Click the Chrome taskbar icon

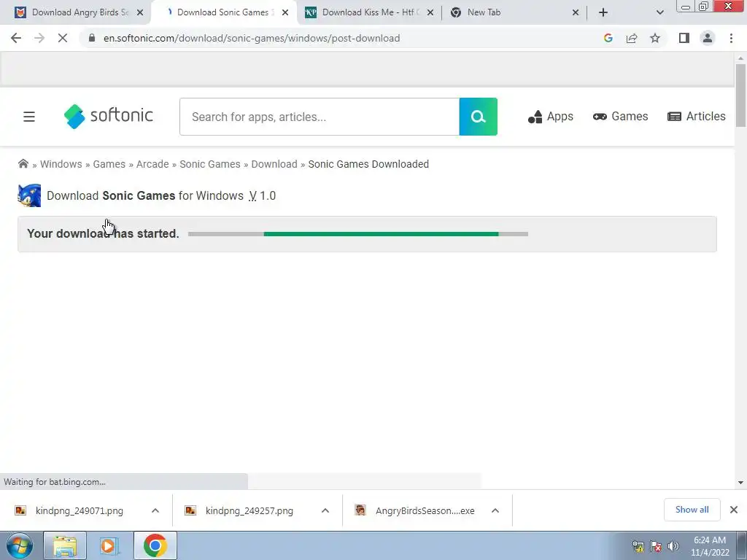tap(155, 545)
